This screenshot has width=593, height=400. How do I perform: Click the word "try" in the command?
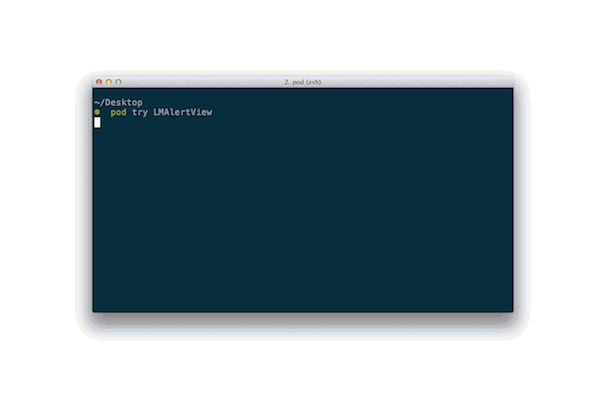click(x=140, y=113)
